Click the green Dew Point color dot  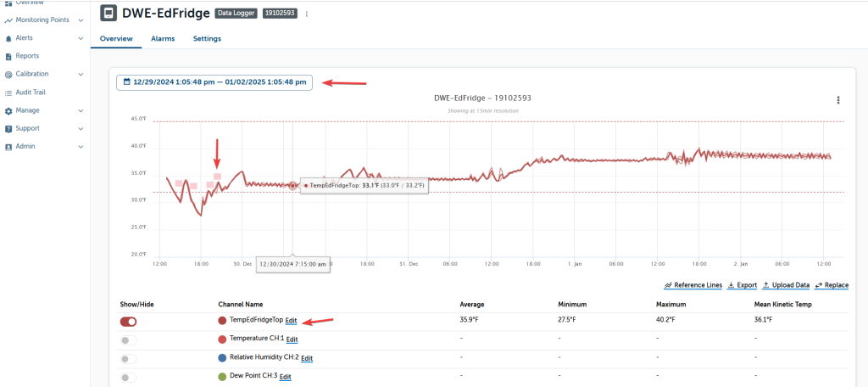point(223,376)
